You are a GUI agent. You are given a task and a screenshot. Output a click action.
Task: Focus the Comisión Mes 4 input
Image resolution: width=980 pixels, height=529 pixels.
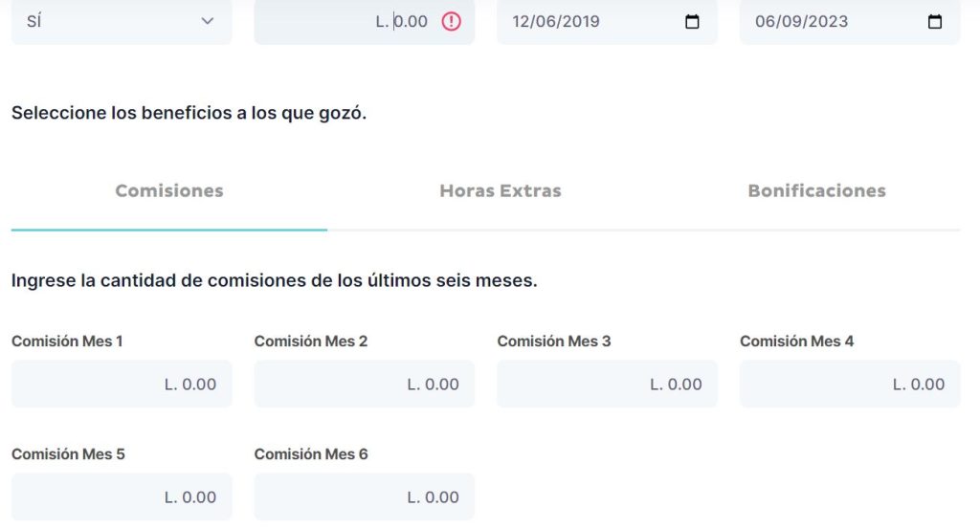(x=850, y=384)
